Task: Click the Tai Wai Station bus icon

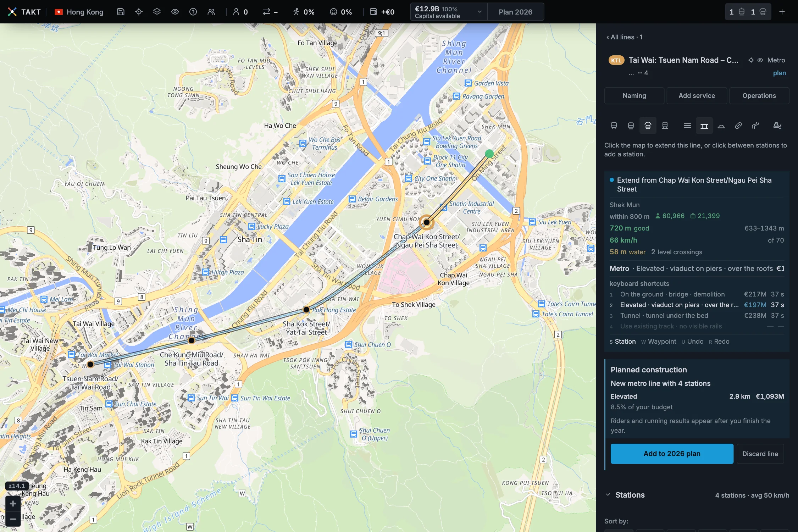Action: [107, 365]
